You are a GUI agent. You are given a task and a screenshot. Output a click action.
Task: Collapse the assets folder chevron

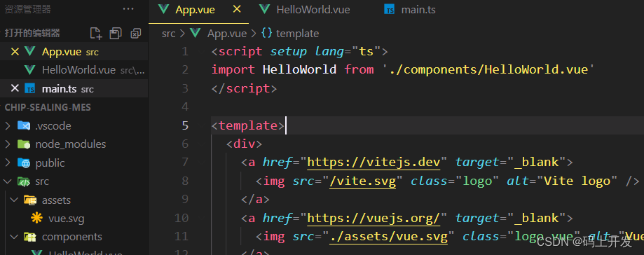click(x=15, y=200)
